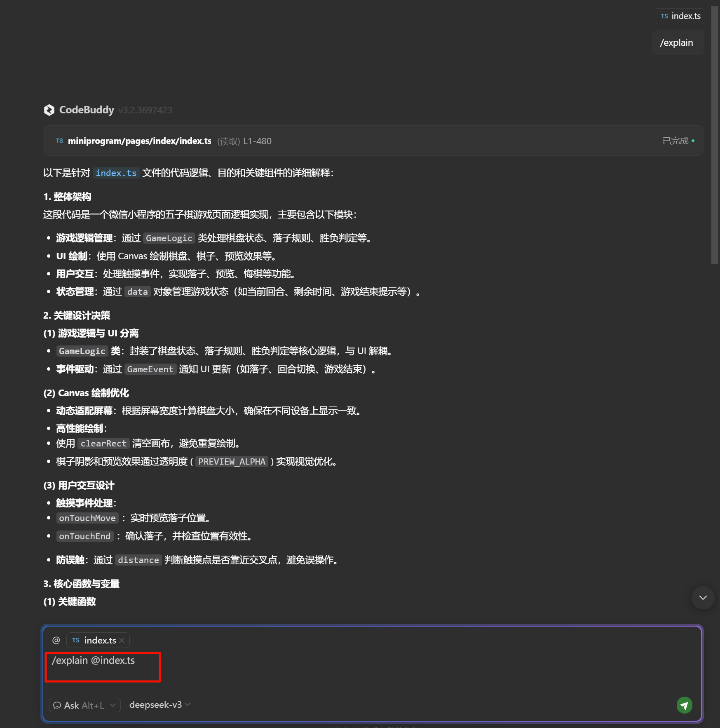Open the blue index.ts inline link
The width and height of the screenshot is (720, 728).
(116, 173)
